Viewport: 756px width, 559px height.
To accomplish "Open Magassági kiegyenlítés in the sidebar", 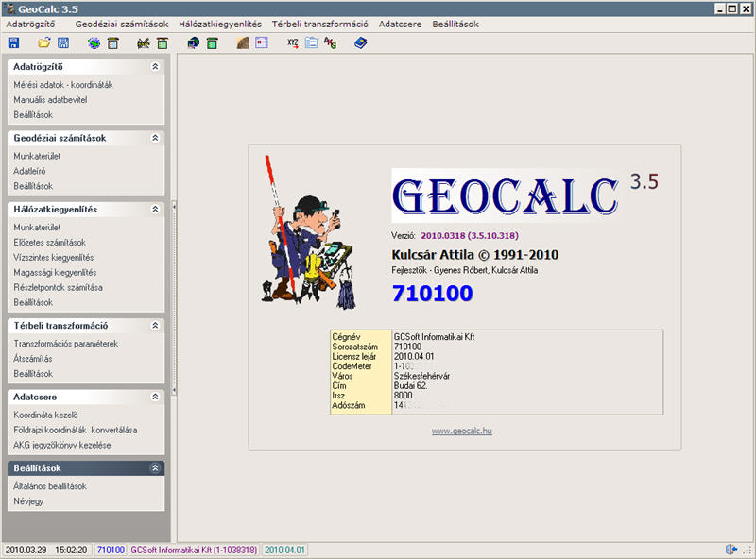I will click(55, 272).
